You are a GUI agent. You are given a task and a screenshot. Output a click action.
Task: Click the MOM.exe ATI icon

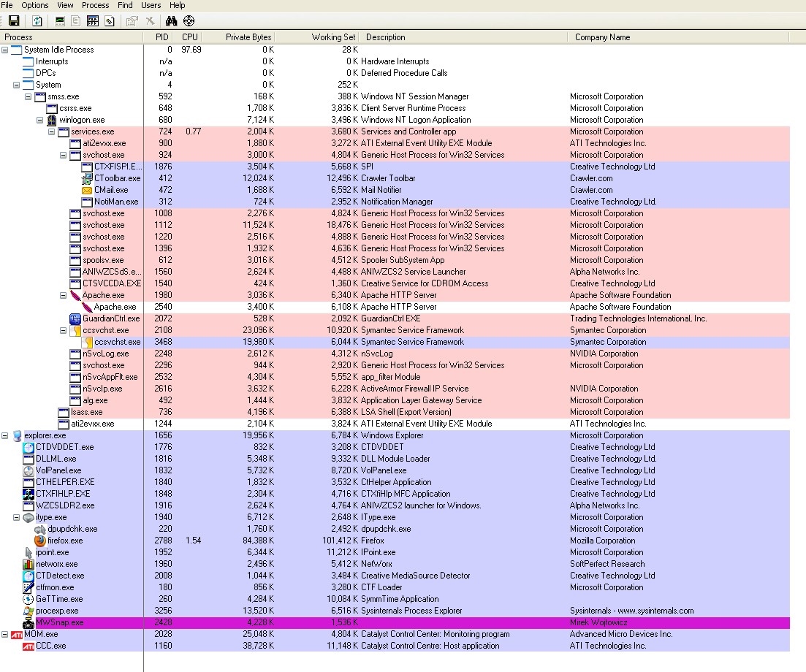[17, 635]
